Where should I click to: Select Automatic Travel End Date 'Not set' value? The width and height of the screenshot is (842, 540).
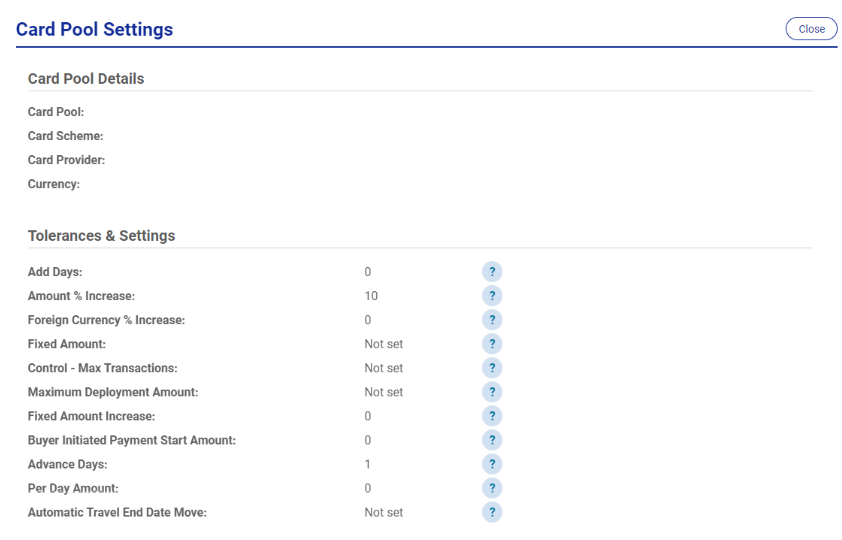click(383, 513)
